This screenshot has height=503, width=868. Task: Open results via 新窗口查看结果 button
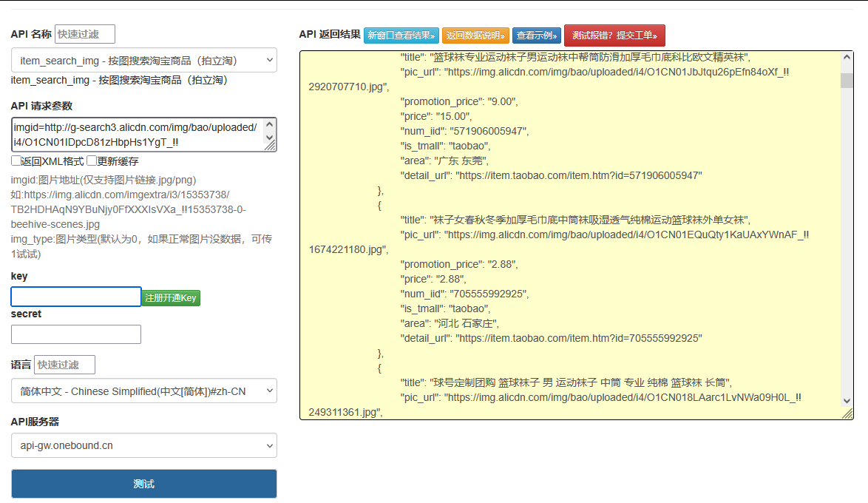click(400, 35)
